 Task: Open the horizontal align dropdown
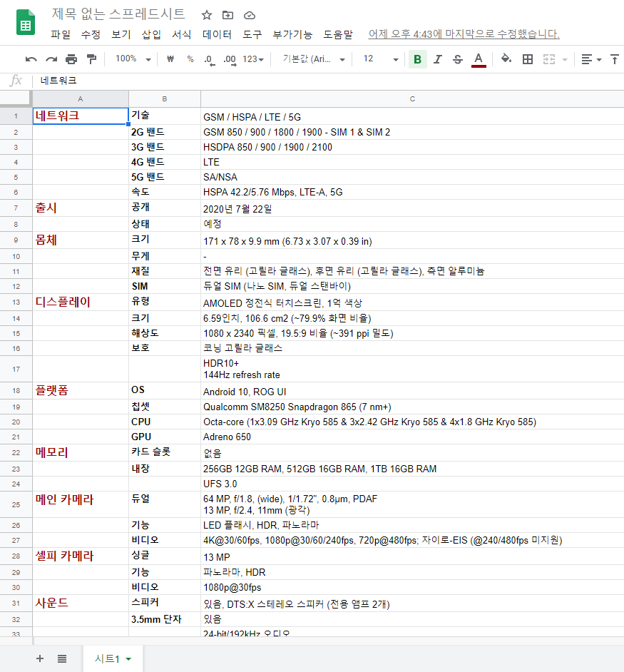(x=591, y=59)
